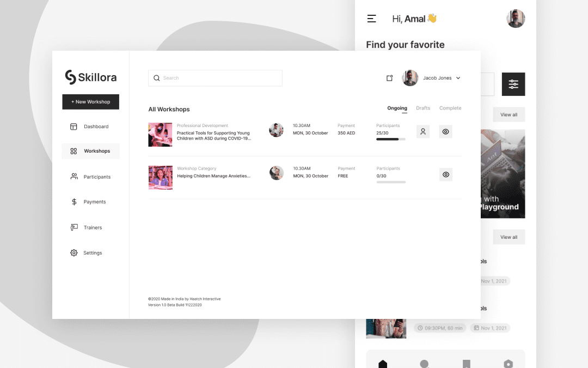Open the Helping Children workshop thumbnail
The width and height of the screenshot is (588, 368).
pos(161,178)
